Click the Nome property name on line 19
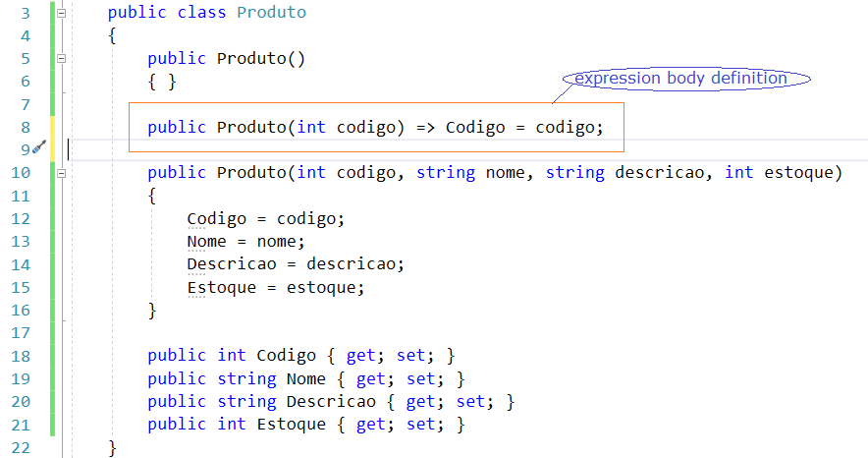Viewport: 868px width, 458px height. click(x=306, y=378)
